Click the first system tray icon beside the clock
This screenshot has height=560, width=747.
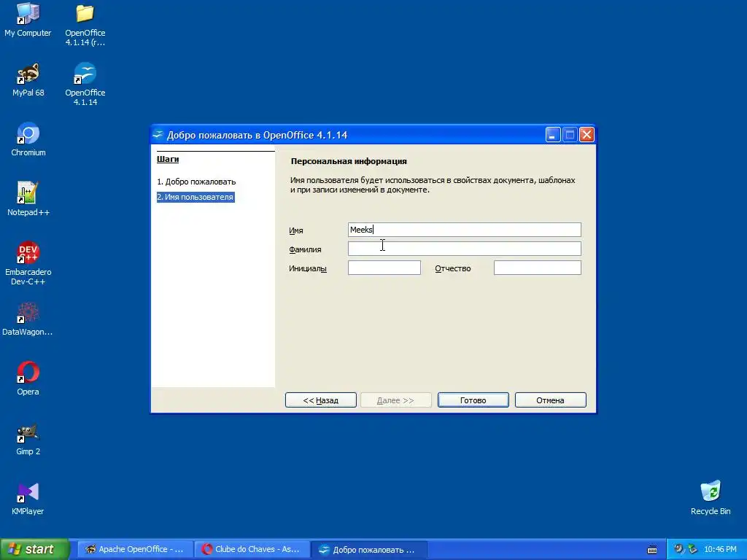pos(678,549)
